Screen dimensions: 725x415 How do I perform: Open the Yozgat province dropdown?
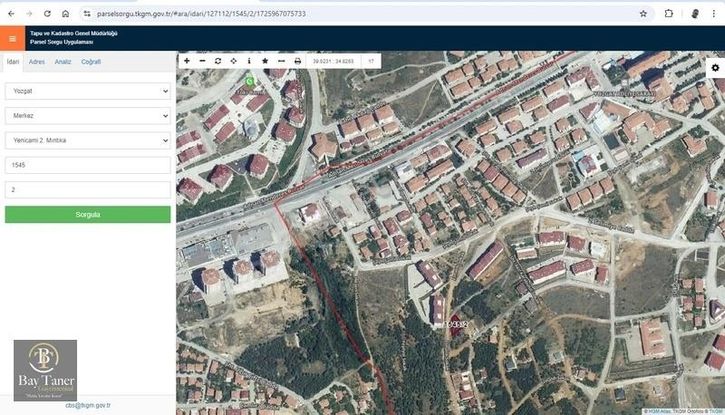87,91
